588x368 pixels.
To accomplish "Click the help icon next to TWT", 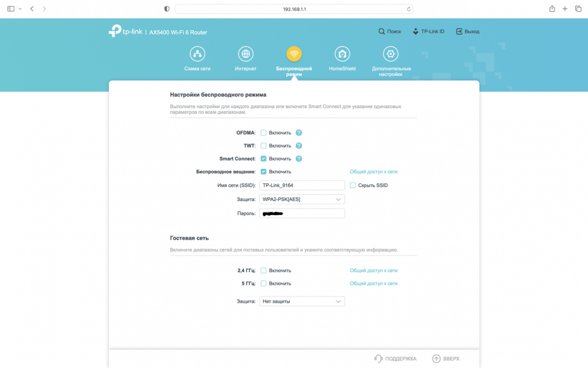I will [x=299, y=146].
